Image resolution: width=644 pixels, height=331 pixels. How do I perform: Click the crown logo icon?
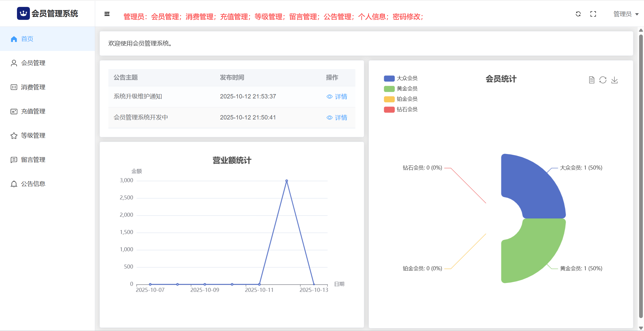pos(23,14)
